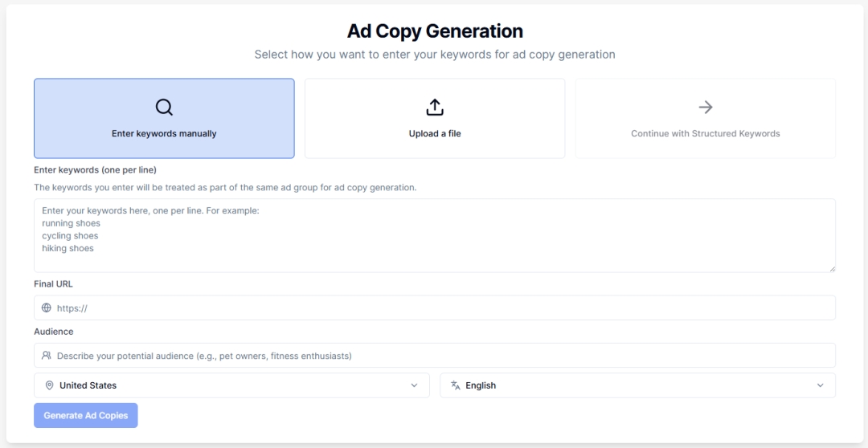Click the right arrow continue icon
This screenshot has width=868, height=448.
pyautogui.click(x=706, y=107)
